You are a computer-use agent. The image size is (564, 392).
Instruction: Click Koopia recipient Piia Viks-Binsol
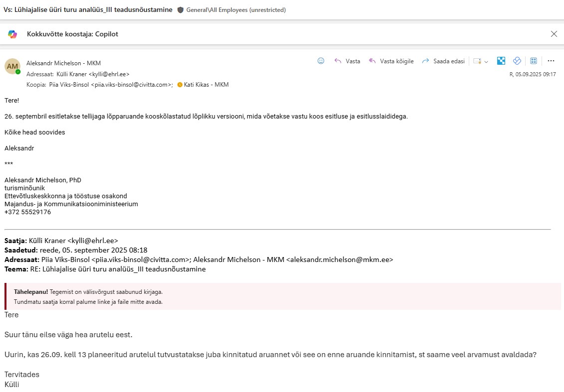pos(111,85)
